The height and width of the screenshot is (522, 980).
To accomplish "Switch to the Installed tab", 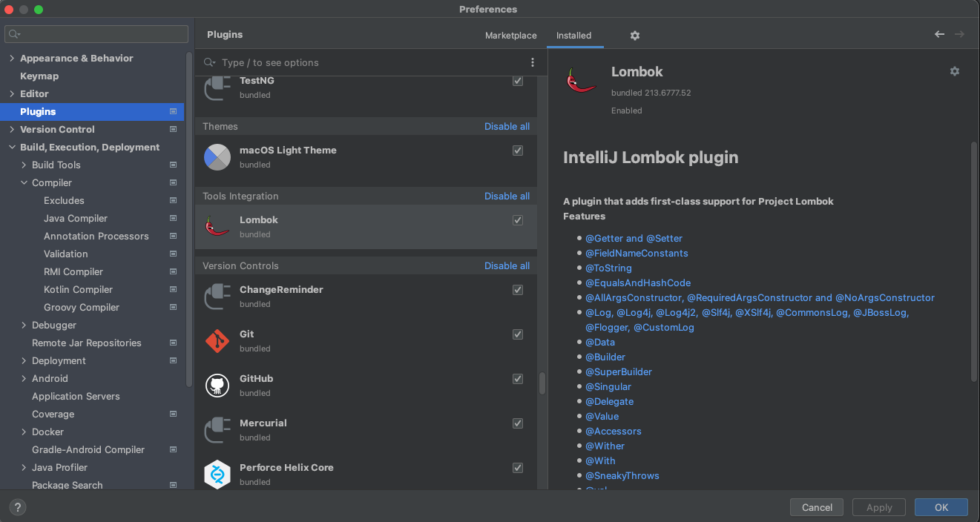I will click(x=574, y=36).
